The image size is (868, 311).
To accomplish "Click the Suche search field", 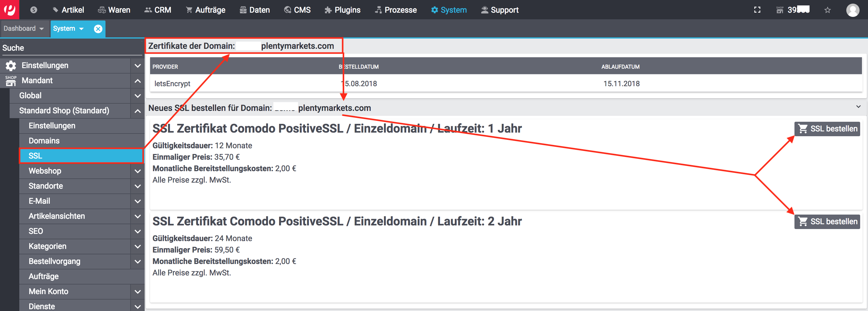I will [72, 48].
